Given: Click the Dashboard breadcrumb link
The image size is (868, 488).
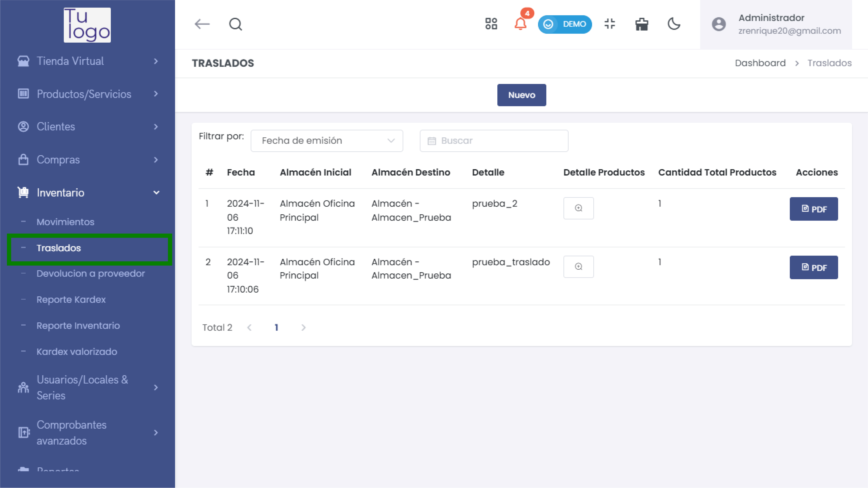Looking at the screenshot, I should point(760,63).
